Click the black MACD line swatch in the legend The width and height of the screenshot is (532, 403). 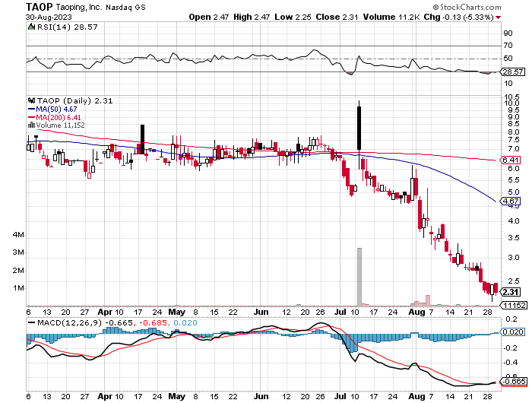click(x=32, y=322)
